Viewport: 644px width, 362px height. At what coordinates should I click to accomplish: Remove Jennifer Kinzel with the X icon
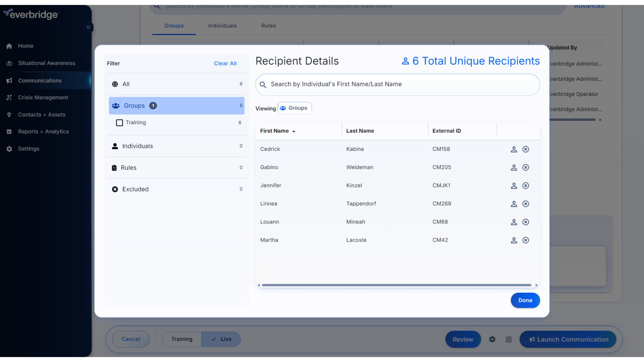[x=526, y=185]
